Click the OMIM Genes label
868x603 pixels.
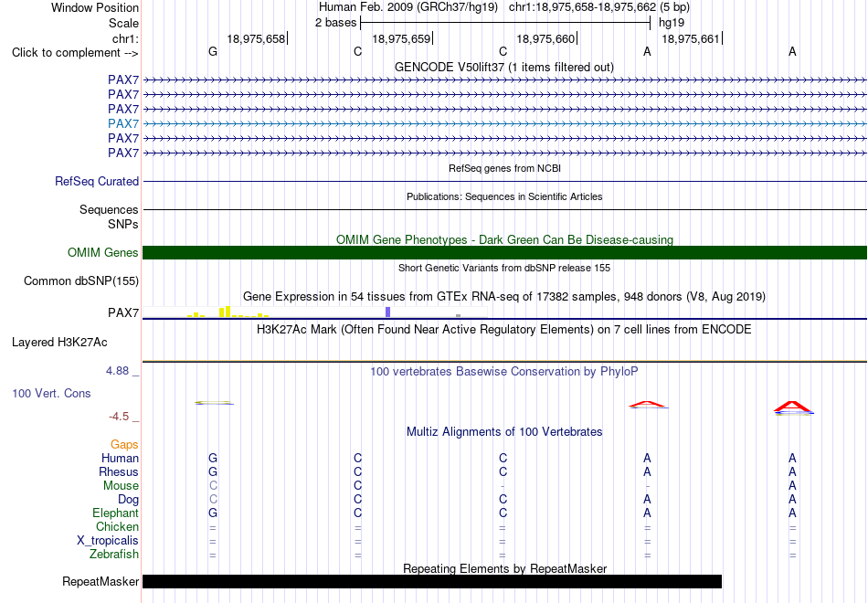103,252
